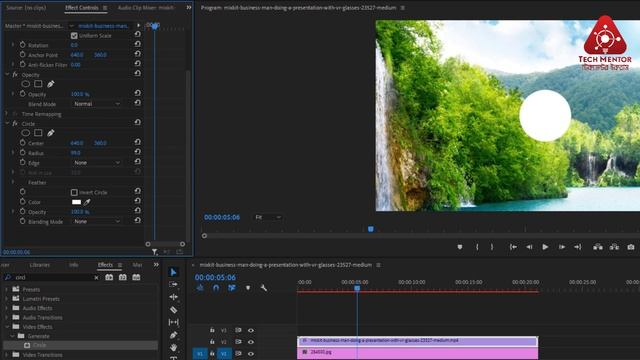Toggle Opacity effect fx on/off
The width and height of the screenshot is (640, 360).
tap(15, 75)
